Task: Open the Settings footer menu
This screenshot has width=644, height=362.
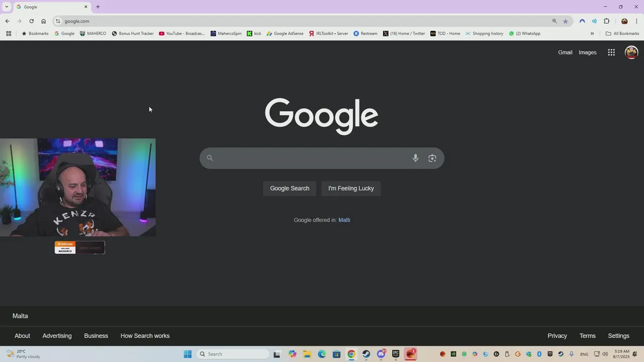Action: pyautogui.click(x=618, y=336)
